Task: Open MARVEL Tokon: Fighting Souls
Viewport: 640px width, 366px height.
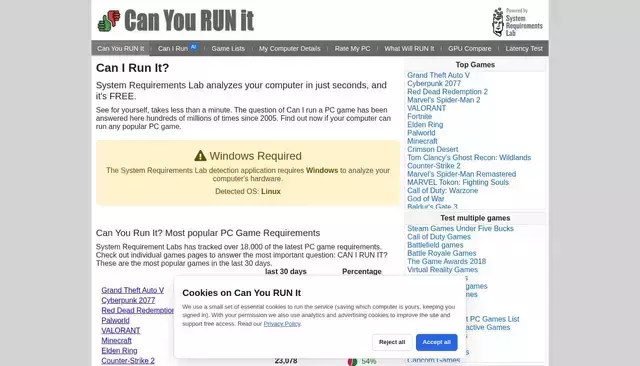Action: point(458,182)
